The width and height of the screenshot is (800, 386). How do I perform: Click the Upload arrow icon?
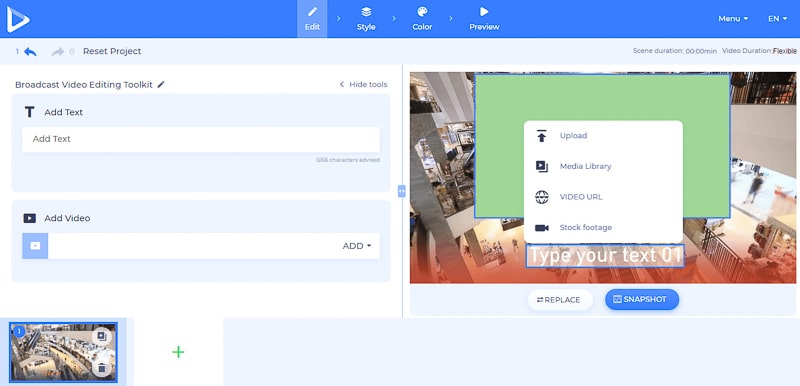542,136
